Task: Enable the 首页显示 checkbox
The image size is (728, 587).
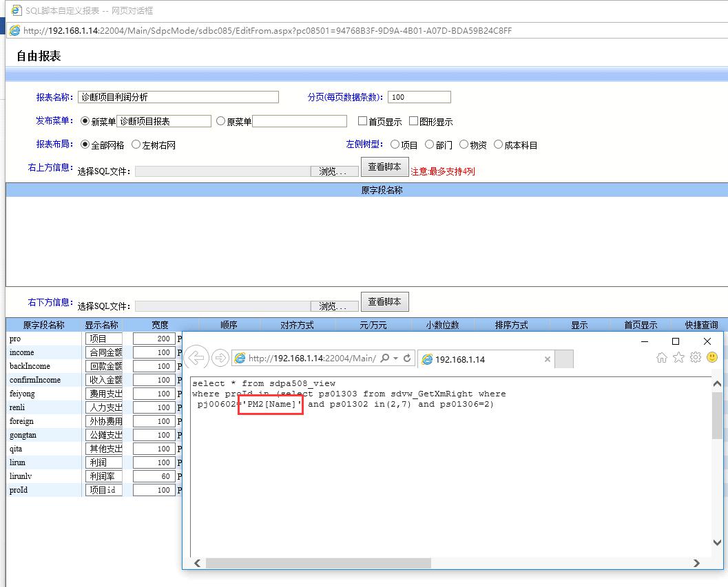Action: click(x=363, y=121)
